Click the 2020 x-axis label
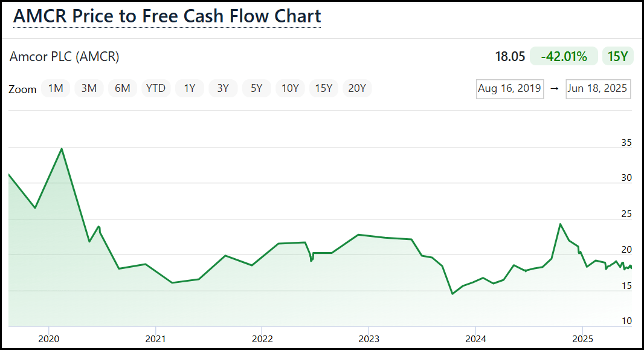Image resolution: width=644 pixels, height=350 pixels. [49, 339]
